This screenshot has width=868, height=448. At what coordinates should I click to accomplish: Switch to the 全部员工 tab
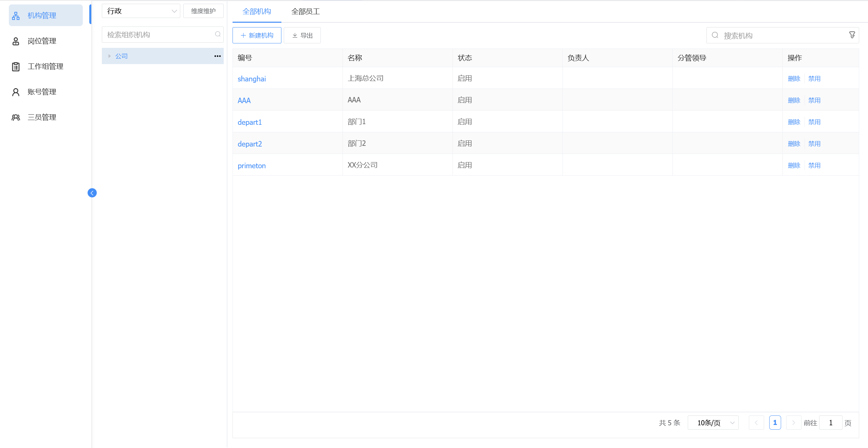[x=305, y=12]
